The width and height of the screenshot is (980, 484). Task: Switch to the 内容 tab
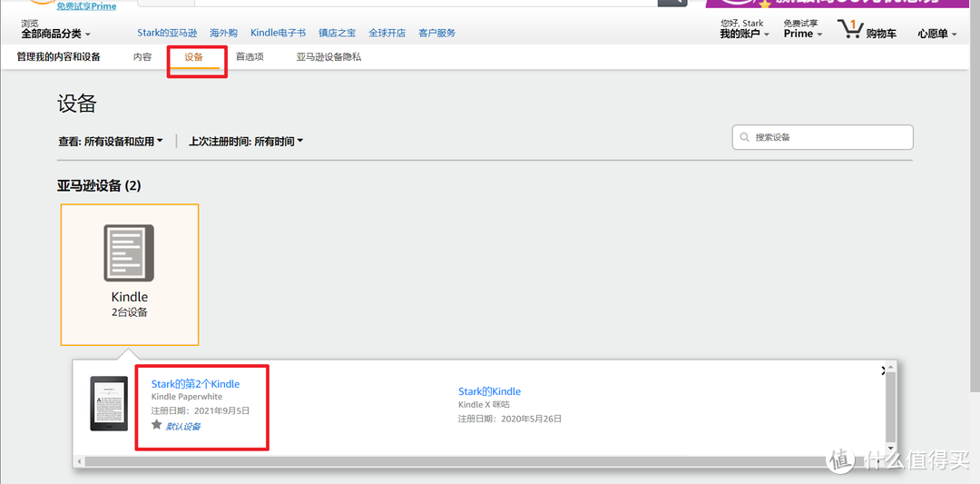point(142,57)
